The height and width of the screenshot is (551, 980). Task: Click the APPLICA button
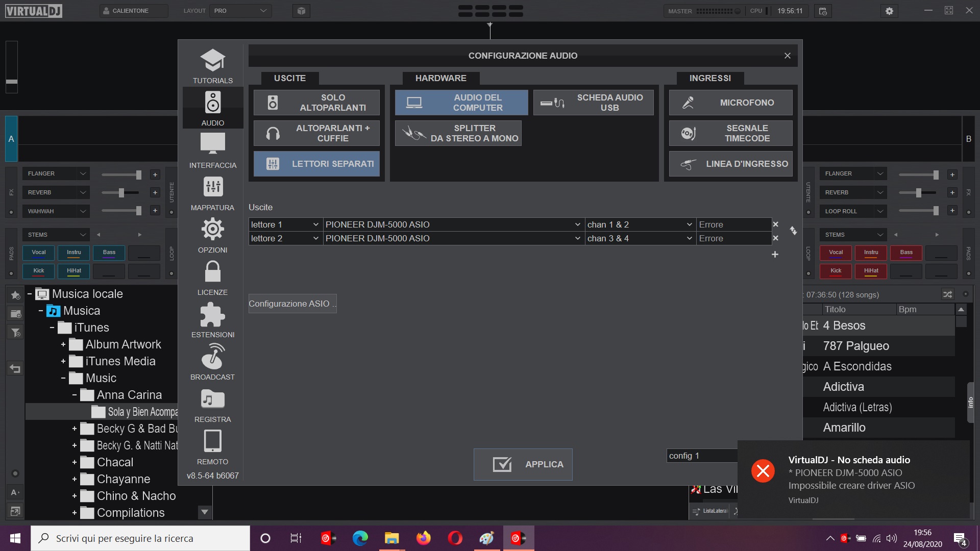click(x=523, y=464)
